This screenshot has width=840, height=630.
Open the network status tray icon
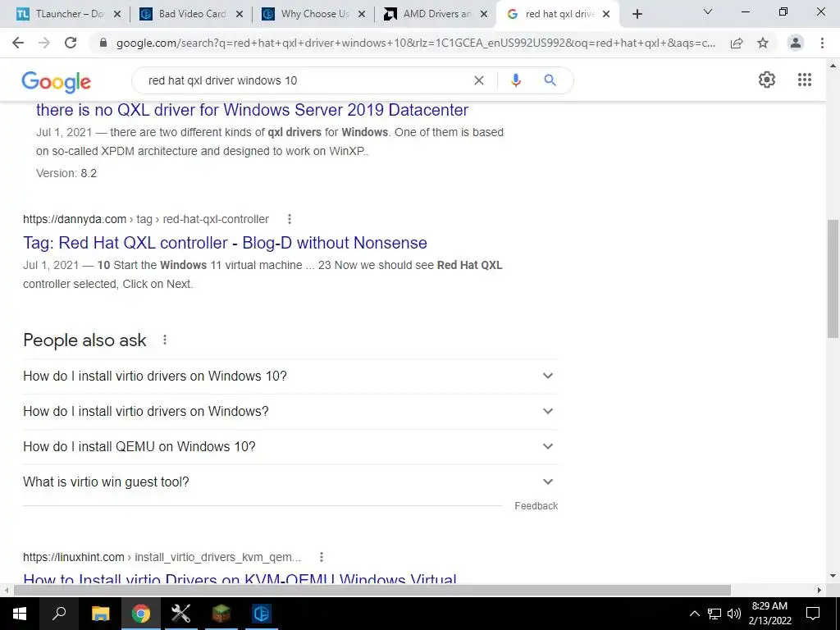click(x=714, y=614)
